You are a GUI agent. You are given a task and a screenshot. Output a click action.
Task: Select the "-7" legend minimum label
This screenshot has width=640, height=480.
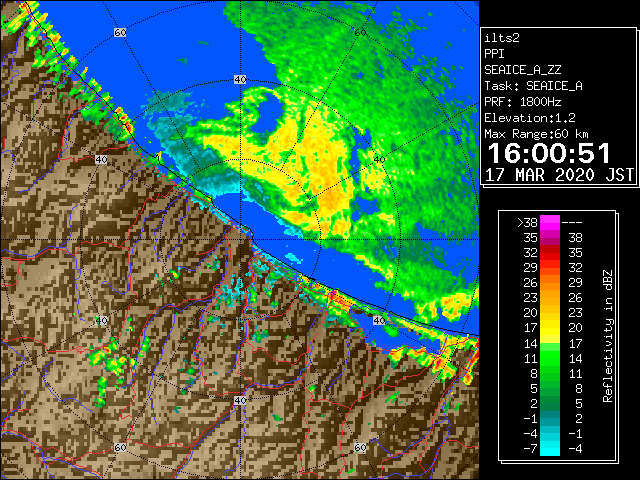click(530, 449)
